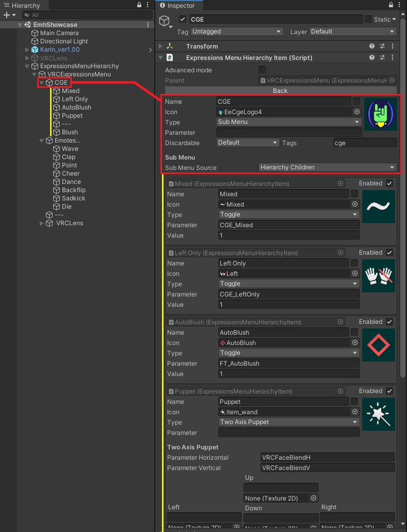The image size is (407, 532).
Task: Open Expressions Menu Hierarchy Item presets icon
Action: [382, 58]
